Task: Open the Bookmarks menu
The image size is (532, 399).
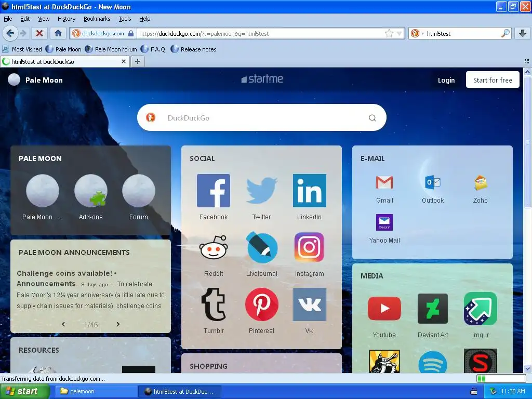Action: (97, 19)
